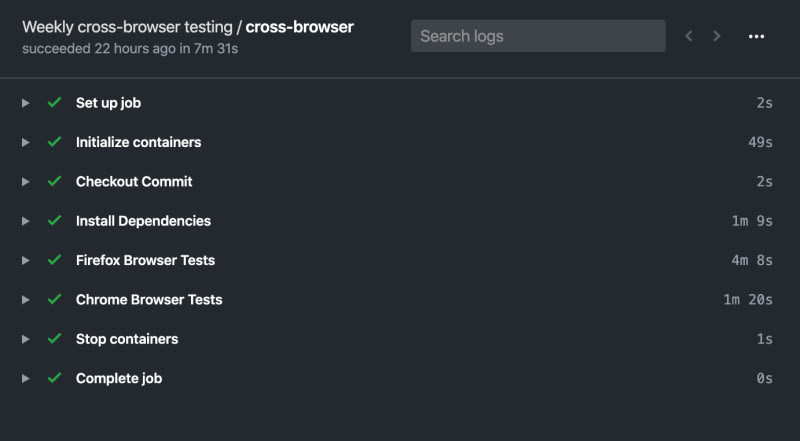Click the checkmark next to Complete job
The width and height of the screenshot is (800, 441).
click(55, 378)
